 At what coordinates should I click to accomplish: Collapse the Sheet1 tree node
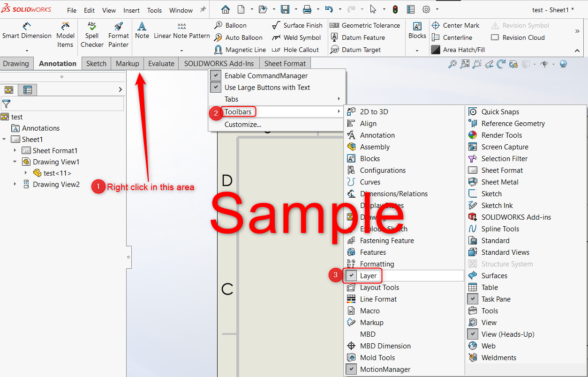4,139
